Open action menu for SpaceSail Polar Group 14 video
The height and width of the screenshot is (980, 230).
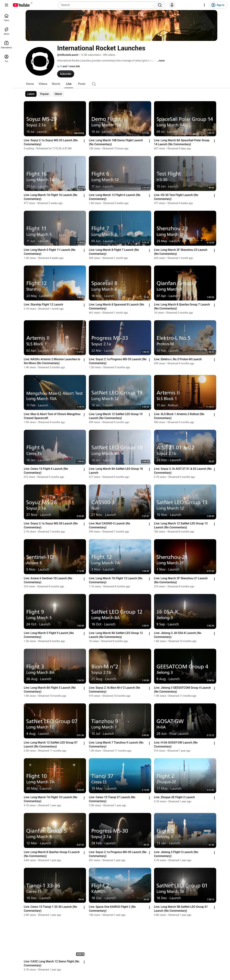(214, 141)
